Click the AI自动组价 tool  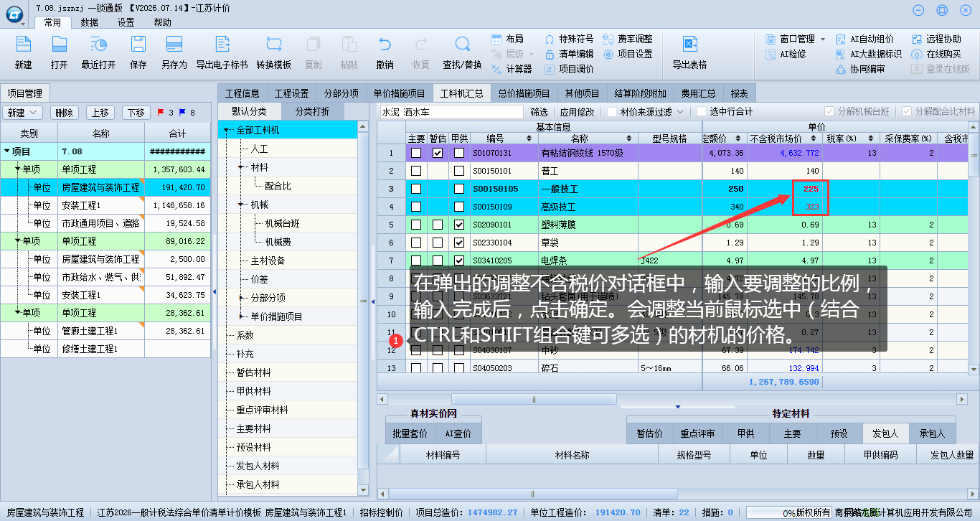(x=864, y=39)
